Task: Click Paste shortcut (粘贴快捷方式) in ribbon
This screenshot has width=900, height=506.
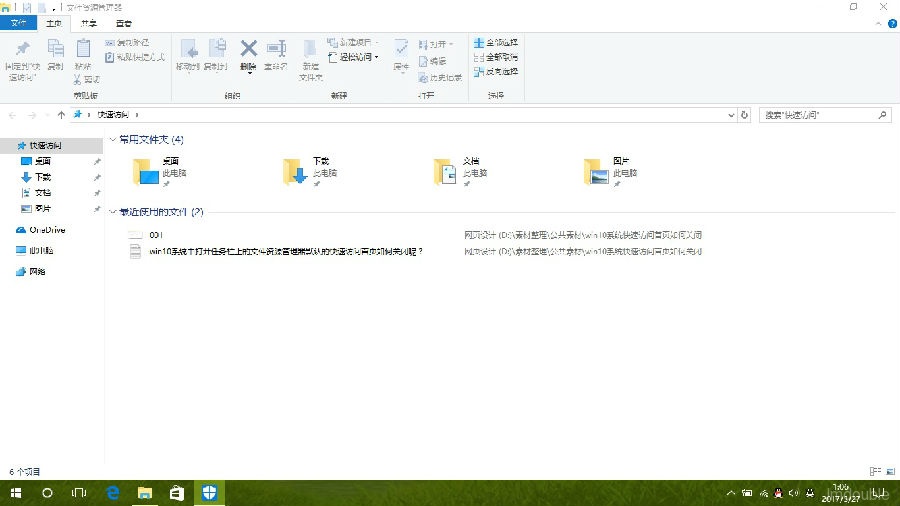Action: coord(135,57)
